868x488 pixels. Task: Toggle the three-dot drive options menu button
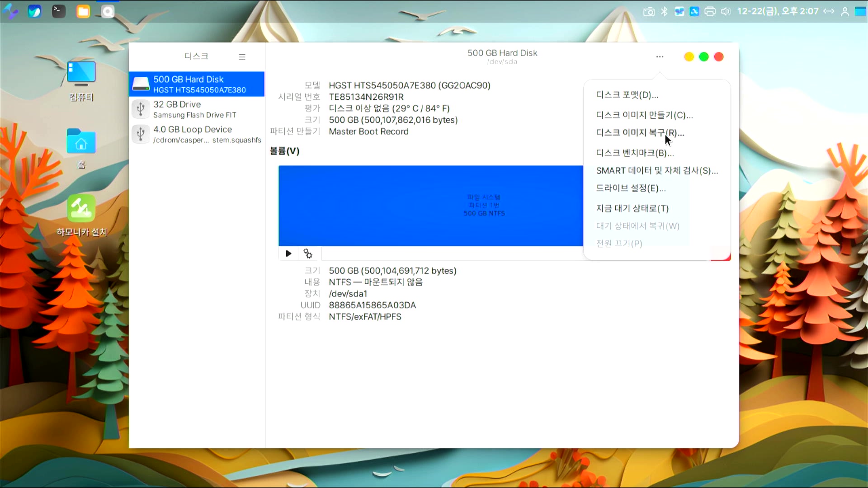coord(660,57)
